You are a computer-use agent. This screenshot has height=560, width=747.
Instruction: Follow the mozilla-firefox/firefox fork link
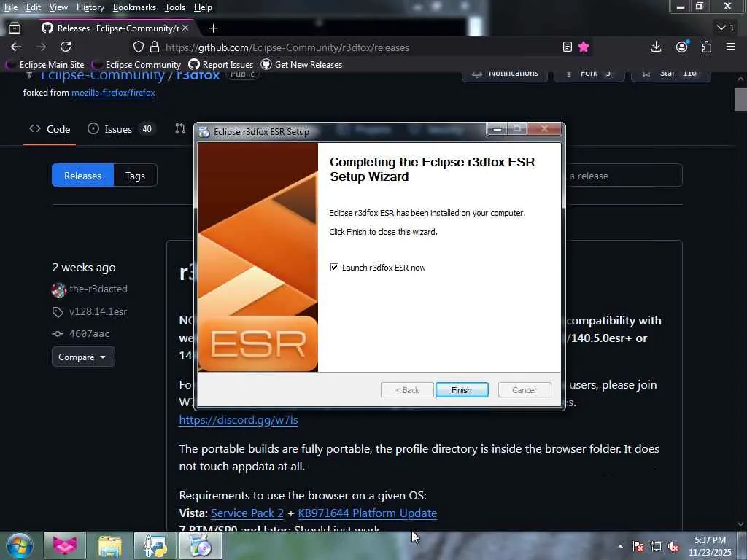tap(113, 93)
